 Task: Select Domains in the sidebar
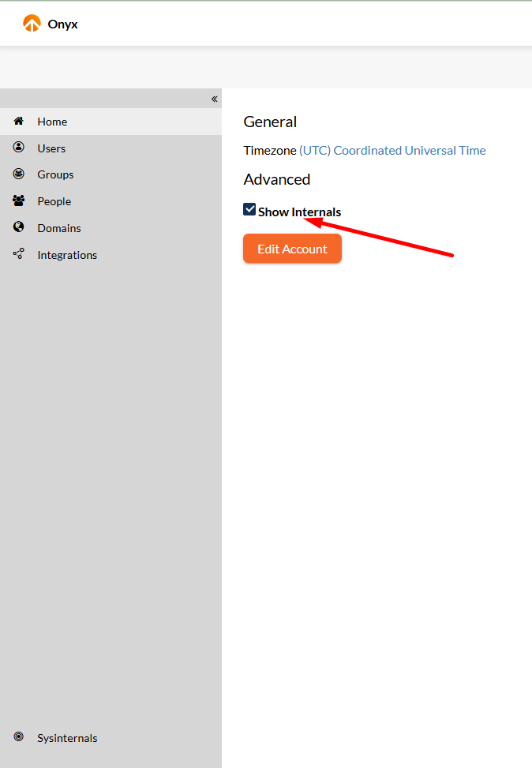pos(111,228)
